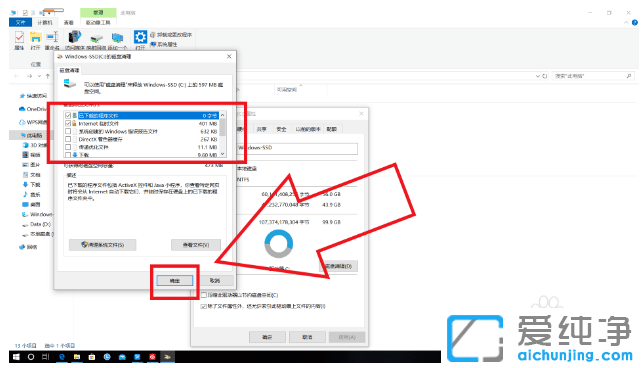Check DirectX shader cache checkbox

68,139
